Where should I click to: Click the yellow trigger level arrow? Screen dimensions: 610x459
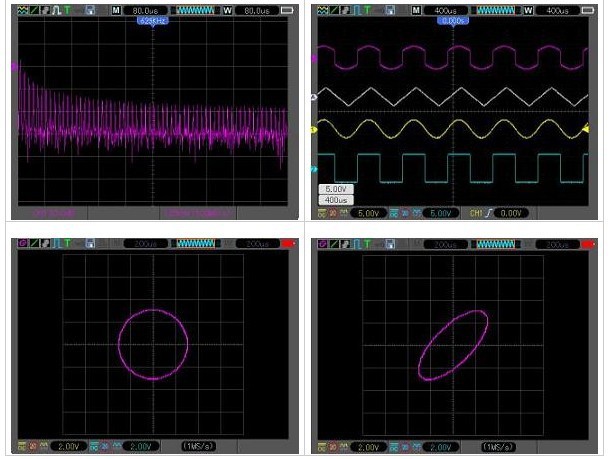click(586, 128)
